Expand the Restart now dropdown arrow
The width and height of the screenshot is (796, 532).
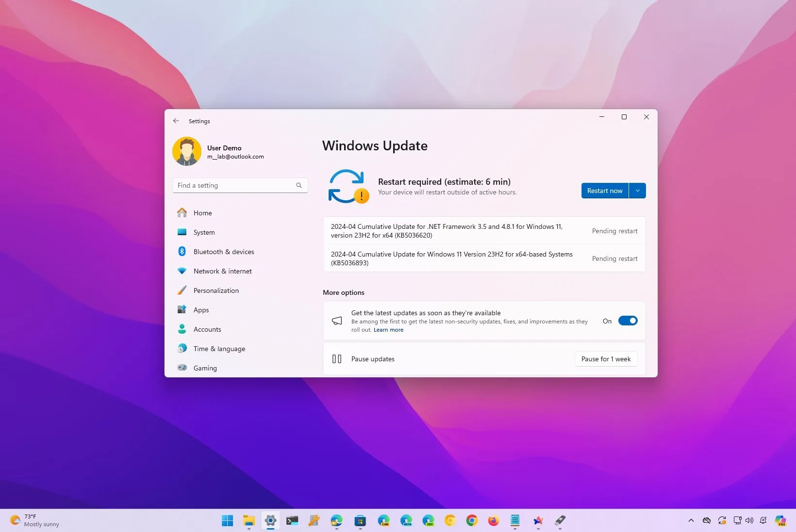pos(638,191)
